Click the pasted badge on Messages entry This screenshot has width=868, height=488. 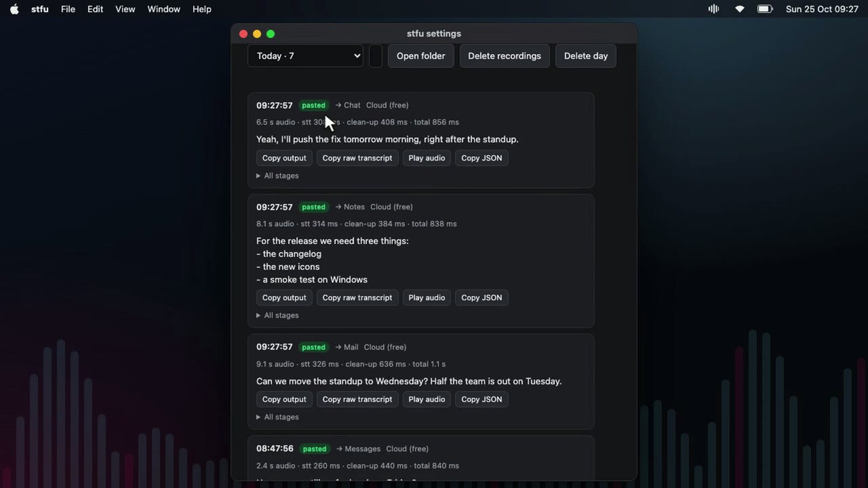315,449
